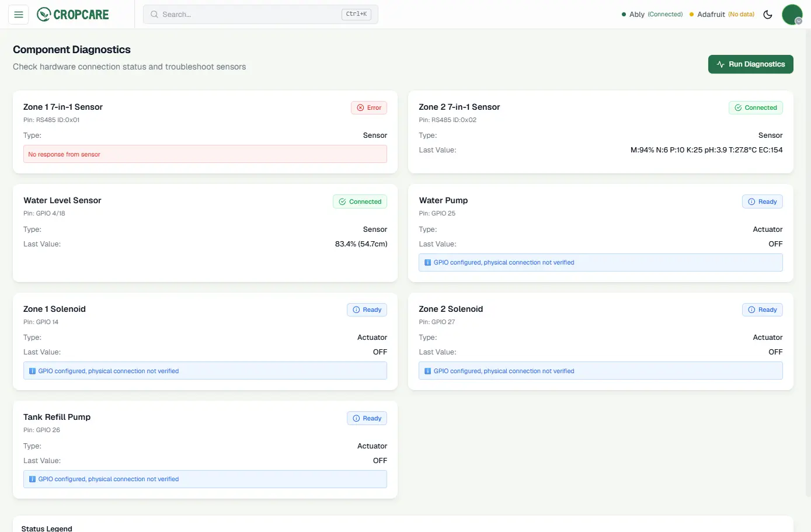Open the hamburger sidebar menu
Screen dimensions: 811x532
pos(19,15)
